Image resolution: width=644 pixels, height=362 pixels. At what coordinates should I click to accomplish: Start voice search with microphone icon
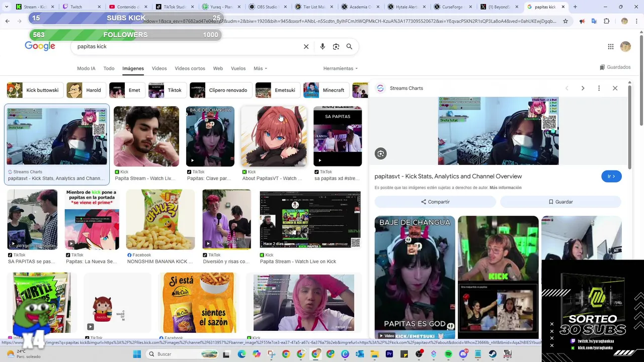[x=323, y=46]
